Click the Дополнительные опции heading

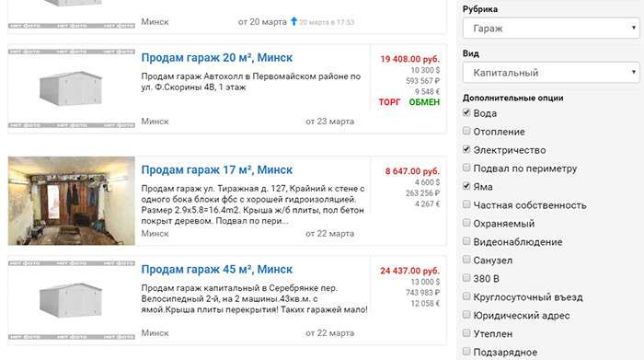coord(512,98)
